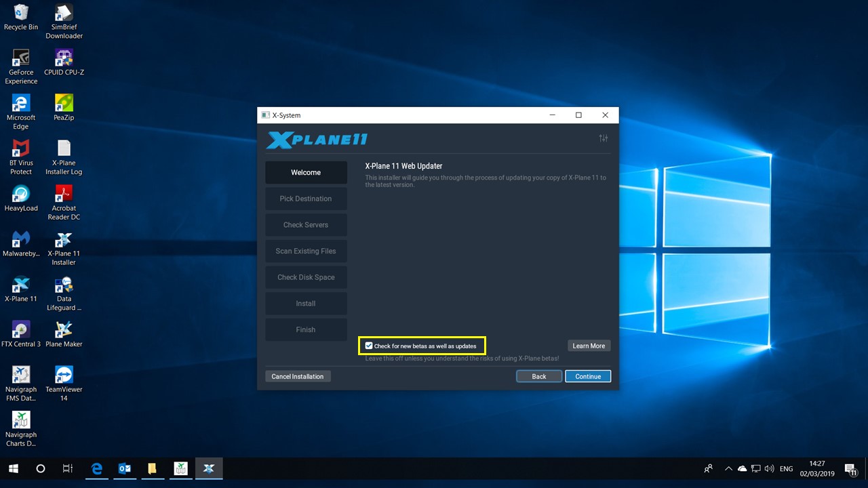Change the ENG input language indicator

(x=787, y=468)
